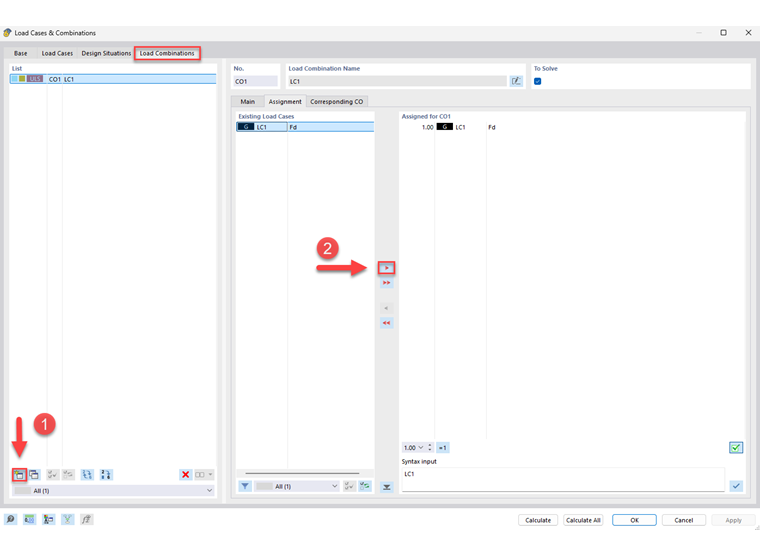The height and width of the screenshot is (556, 760).
Task: Open the Assignment sub-tab
Action: [285, 102]
